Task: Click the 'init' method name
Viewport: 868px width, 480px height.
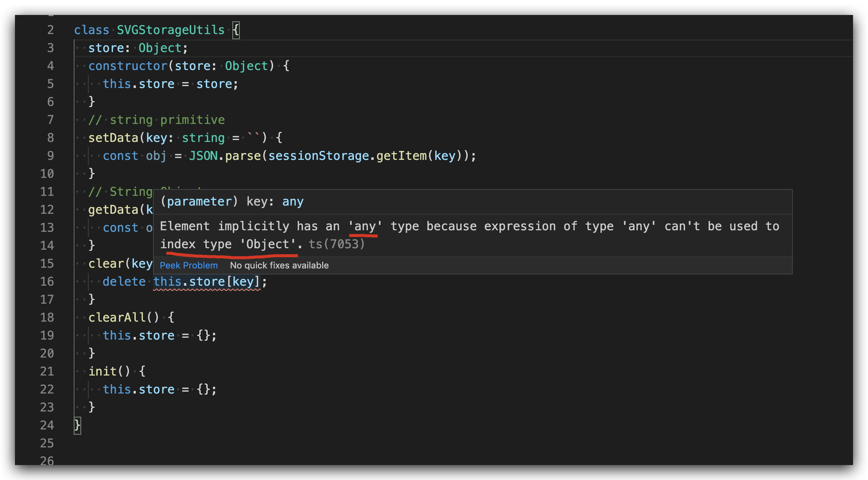Action: [103, 371]
